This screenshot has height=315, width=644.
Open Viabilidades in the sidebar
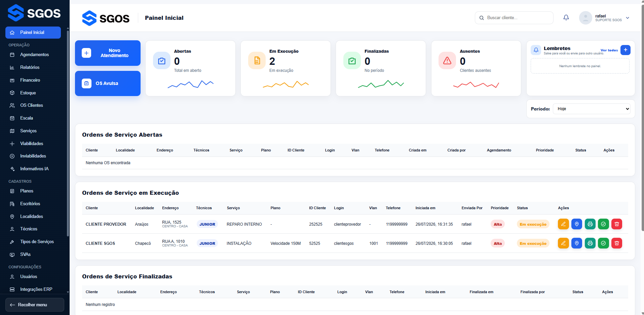click(x=33, y=144)
